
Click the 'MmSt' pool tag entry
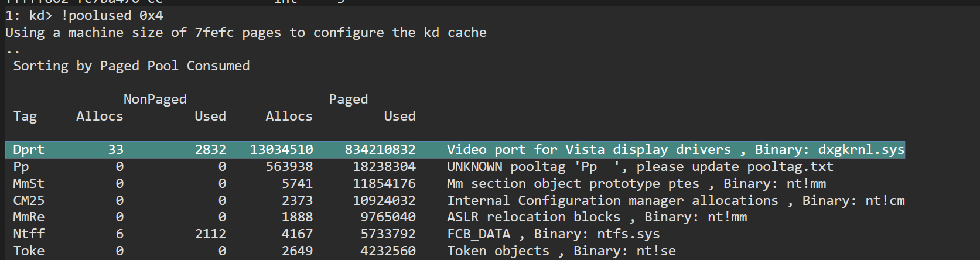pos(29,183)
